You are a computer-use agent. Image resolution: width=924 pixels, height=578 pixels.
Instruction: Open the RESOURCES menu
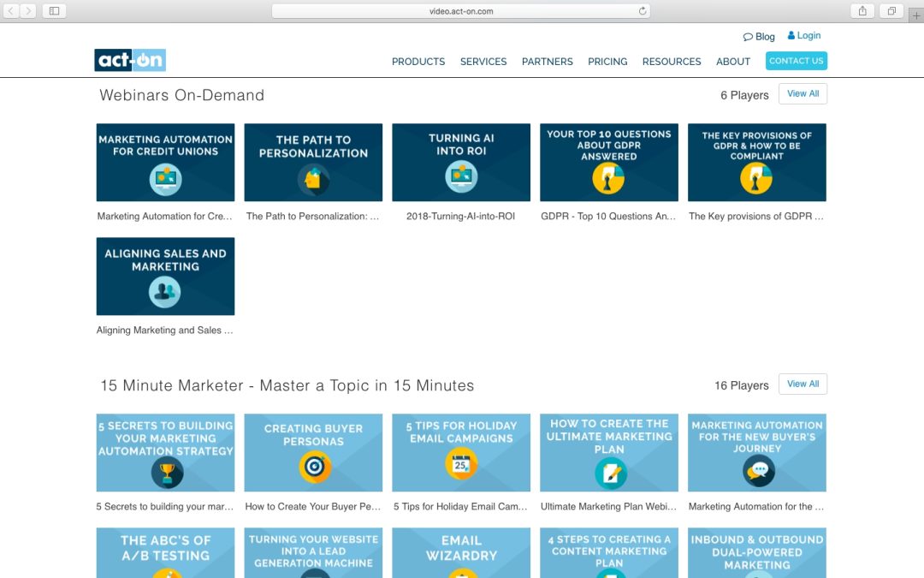click(672, 62)
